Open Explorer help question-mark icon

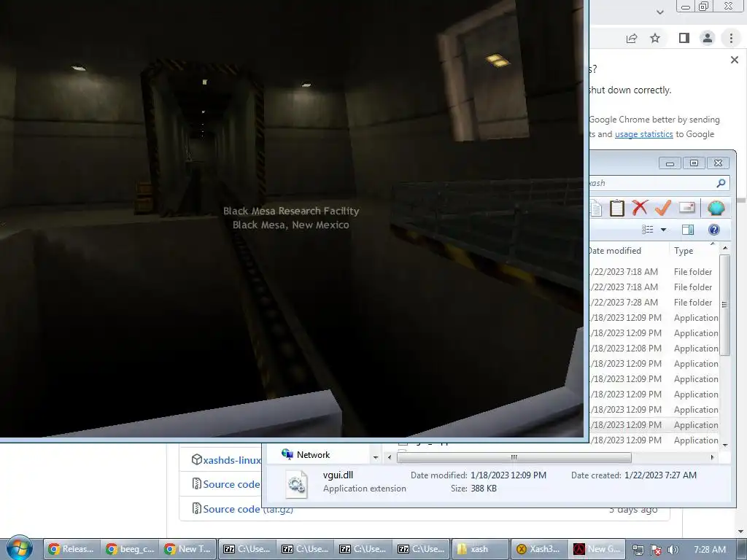(713, 230)
